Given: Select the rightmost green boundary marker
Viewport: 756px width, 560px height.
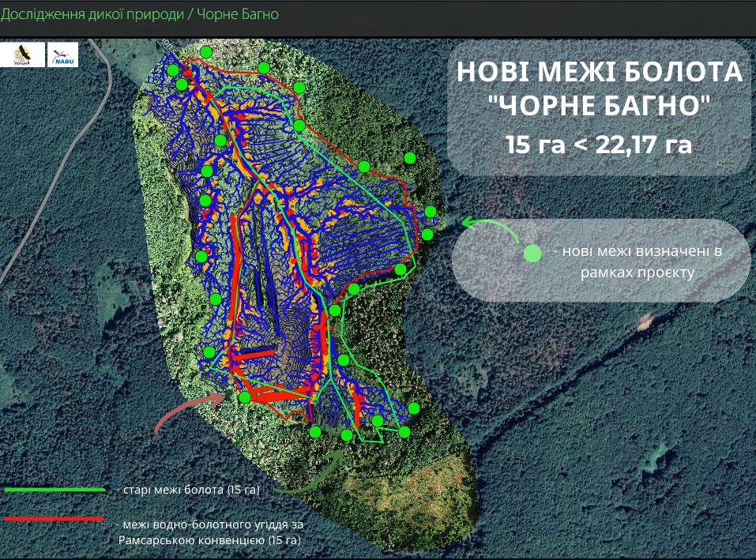Looking at the screenshot, I should 431,212.
